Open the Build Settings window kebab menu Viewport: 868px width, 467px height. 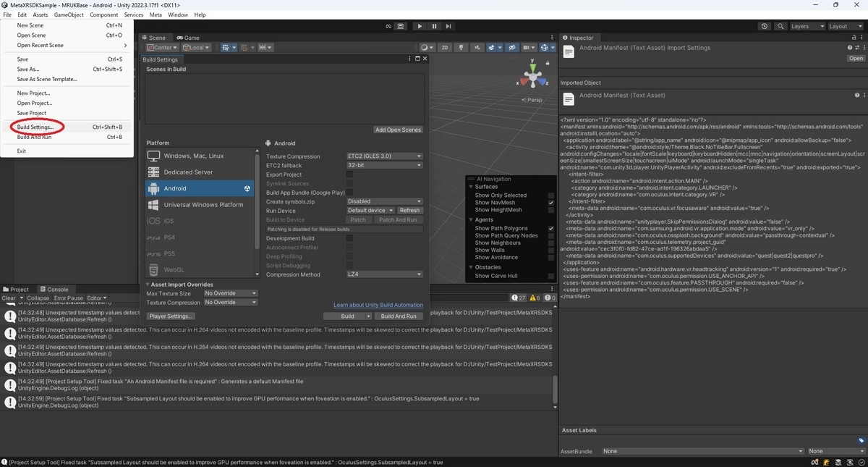tap(409, 59)
